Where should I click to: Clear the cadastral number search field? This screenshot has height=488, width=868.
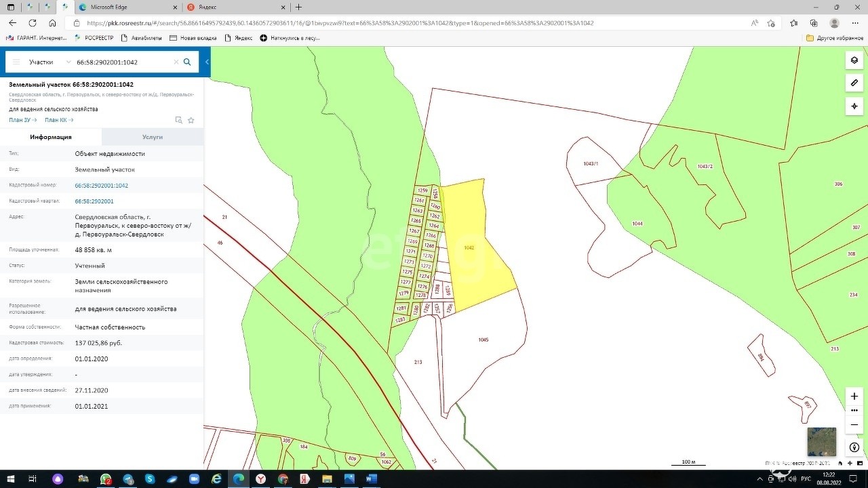pyautogui.click(x=176, y=62)
